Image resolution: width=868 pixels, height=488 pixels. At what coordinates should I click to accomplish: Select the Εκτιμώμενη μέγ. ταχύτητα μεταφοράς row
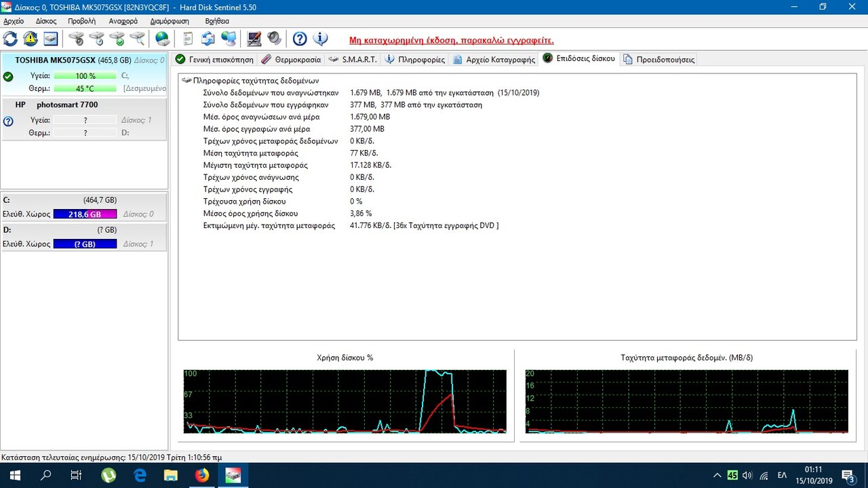coord(351,225)
